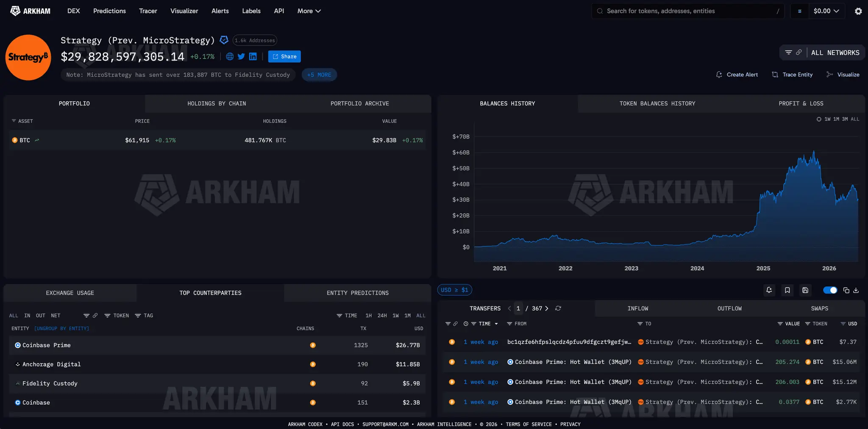
Task: Open the More dropdown menu
Action: 309,11
